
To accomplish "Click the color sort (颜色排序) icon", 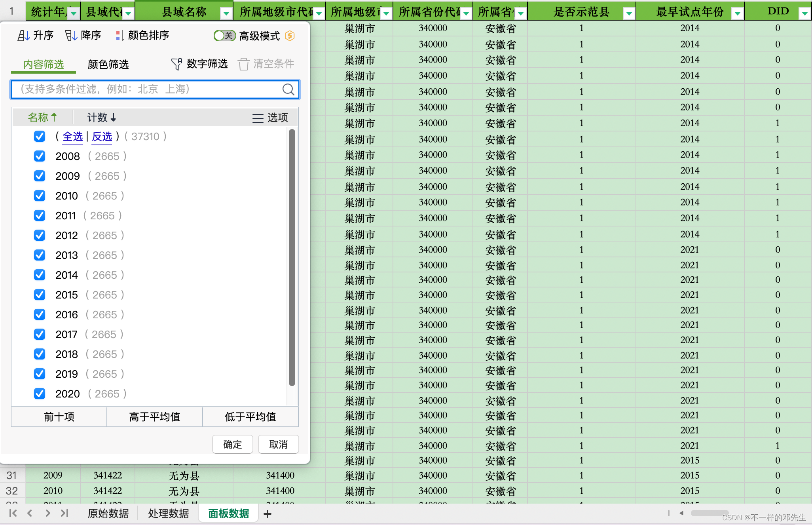I will click(119, 36).
